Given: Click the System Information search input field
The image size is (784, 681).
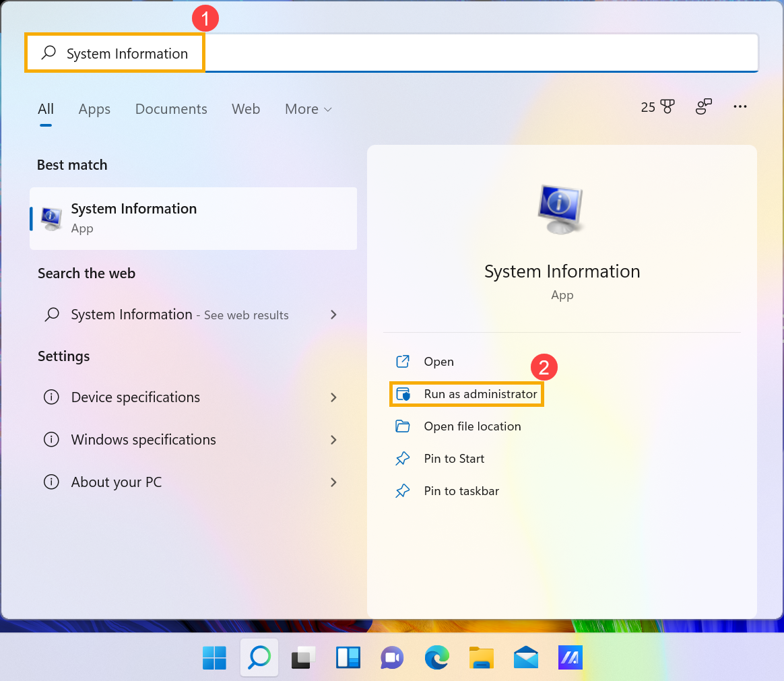Looking at the screenshot, I should tap(392, 53).
